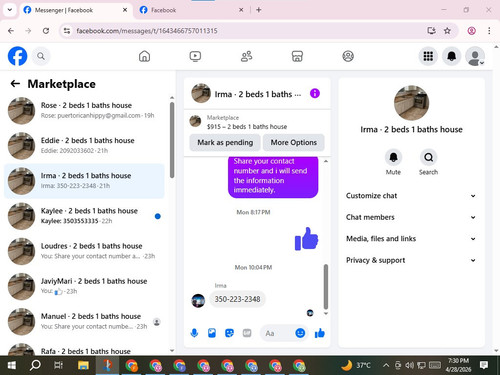Image resolution: width=500 pixels, height=375 pixels.
Task: Reload the page
Action: pyautogui.click(x=46, y=31)
